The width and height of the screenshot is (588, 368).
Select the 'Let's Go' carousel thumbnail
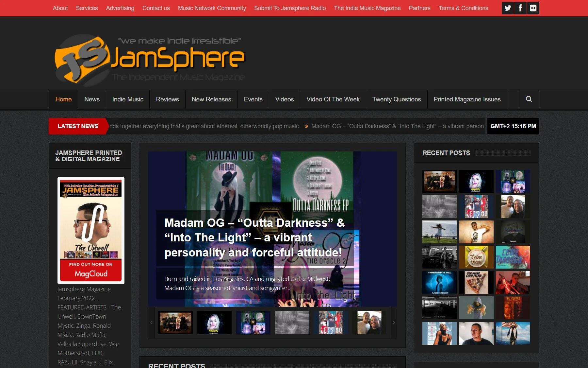331,323
